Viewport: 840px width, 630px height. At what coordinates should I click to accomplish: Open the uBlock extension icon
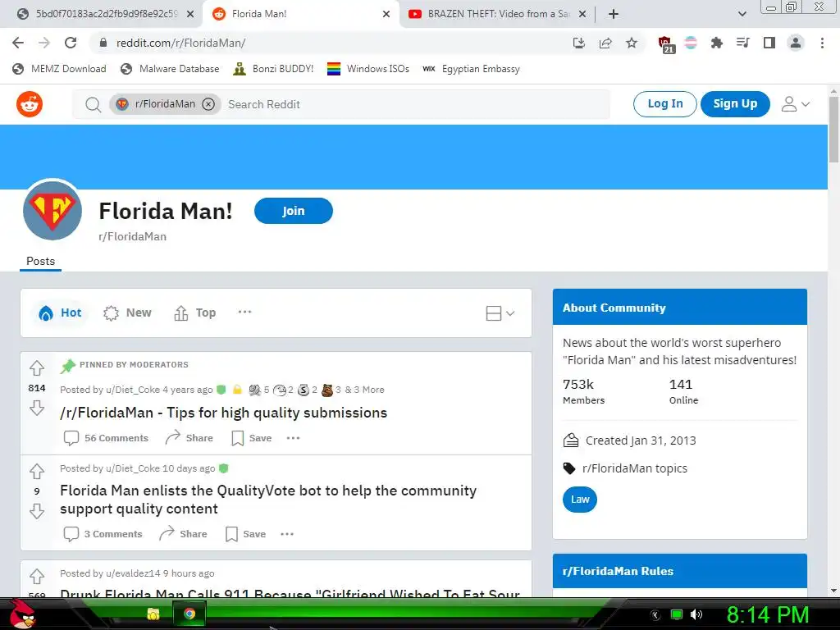[x=666, y=44]
